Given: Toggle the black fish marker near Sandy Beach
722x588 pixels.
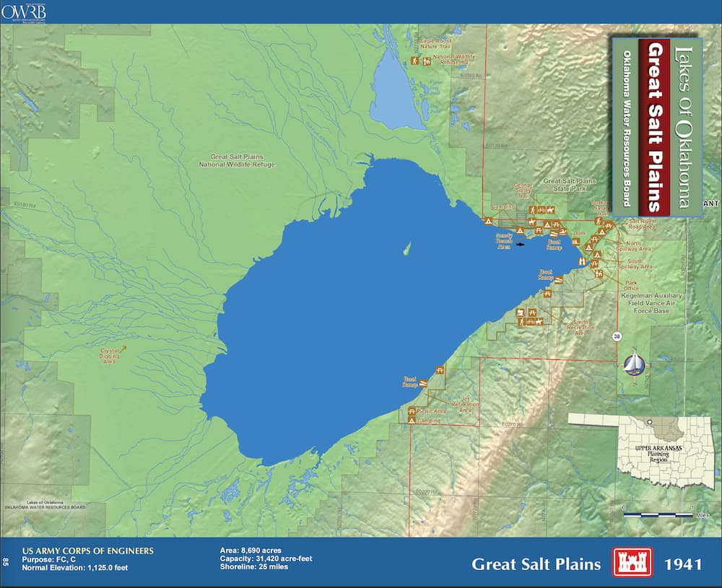Looking at the screenshot, I should click(x=520, y=245).
